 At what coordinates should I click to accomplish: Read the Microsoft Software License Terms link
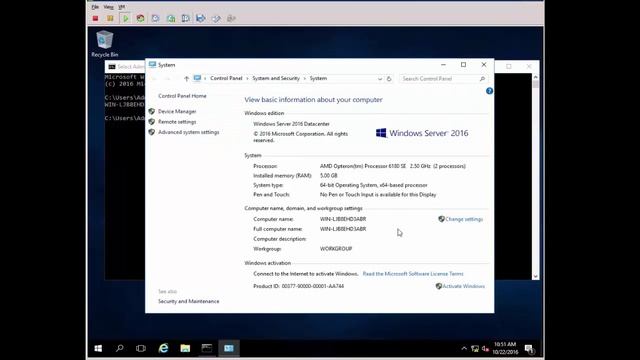pos(413,274)
